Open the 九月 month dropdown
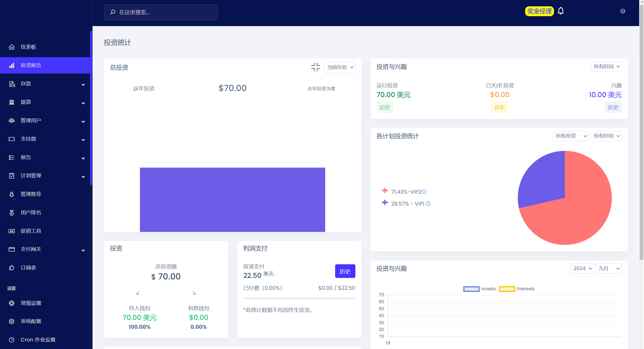644x349 pixels. [x=609, y=269]
